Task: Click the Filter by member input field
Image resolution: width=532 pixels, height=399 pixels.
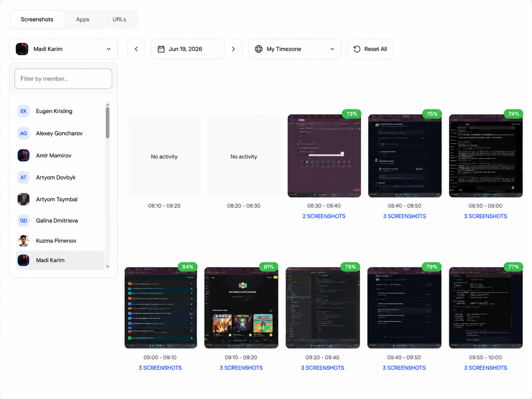Action: [x=63, y=79]
